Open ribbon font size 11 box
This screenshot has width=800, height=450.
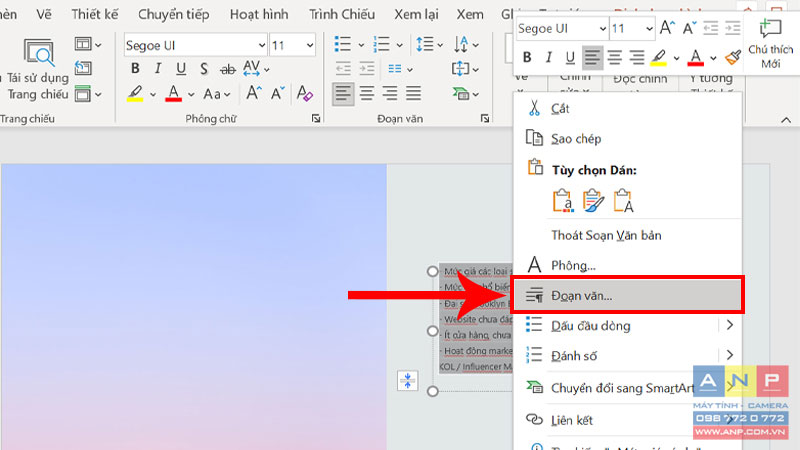point(292,45)
